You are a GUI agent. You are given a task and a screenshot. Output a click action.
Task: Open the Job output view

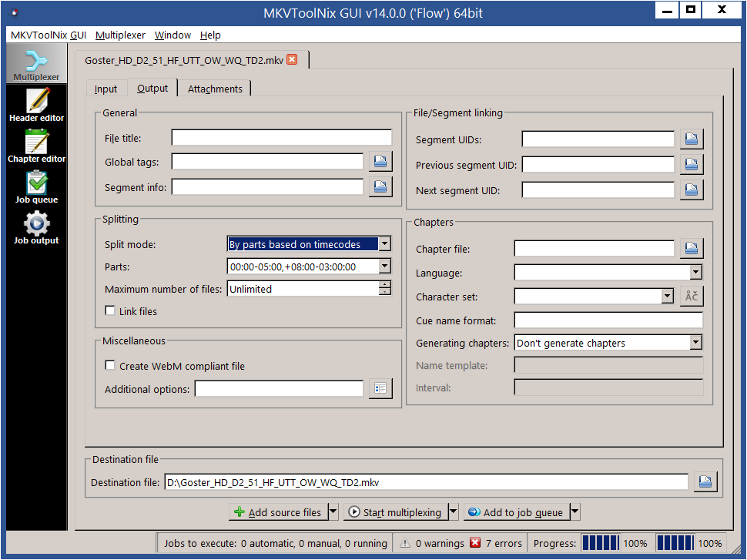click(37, 228)
